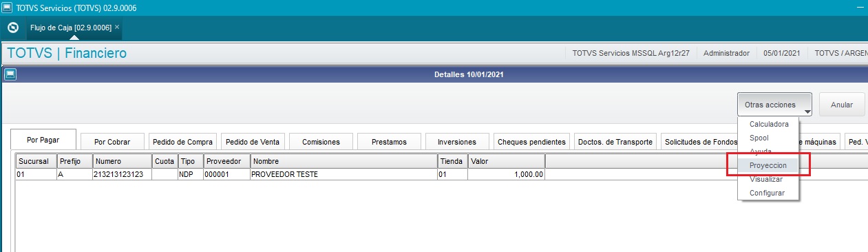
Task: Choose Configurar from the menu
Action: pyautogui.click(x=769, y=193)
